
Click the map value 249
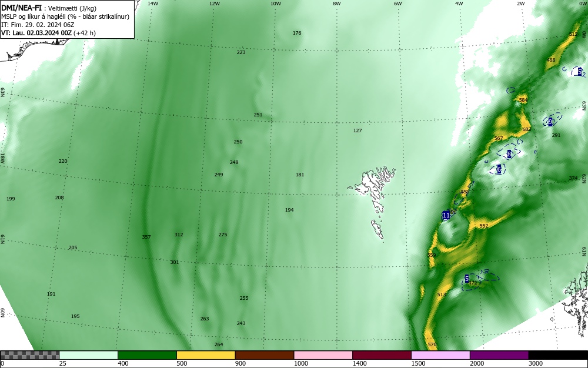(x=219, y=175)
